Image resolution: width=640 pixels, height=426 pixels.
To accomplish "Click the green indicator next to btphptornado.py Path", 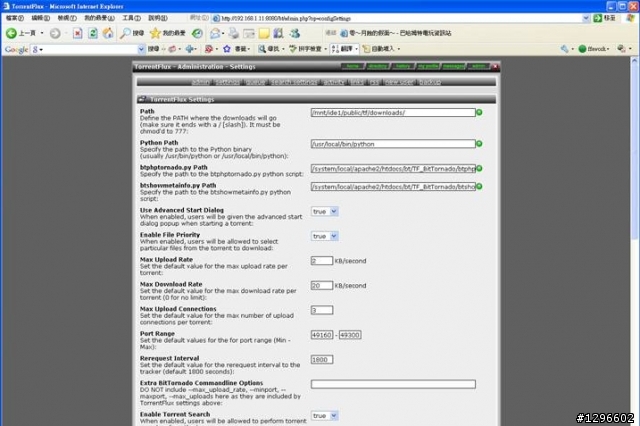I will click(x=479, y=168).
